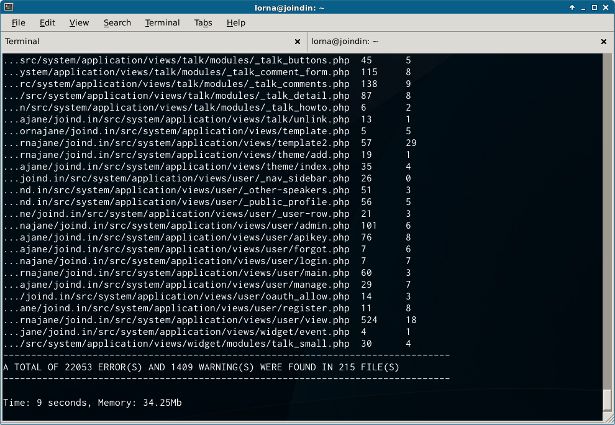
Task: Click the _talk_comment_form.php line
Action: tap(207, 72)
